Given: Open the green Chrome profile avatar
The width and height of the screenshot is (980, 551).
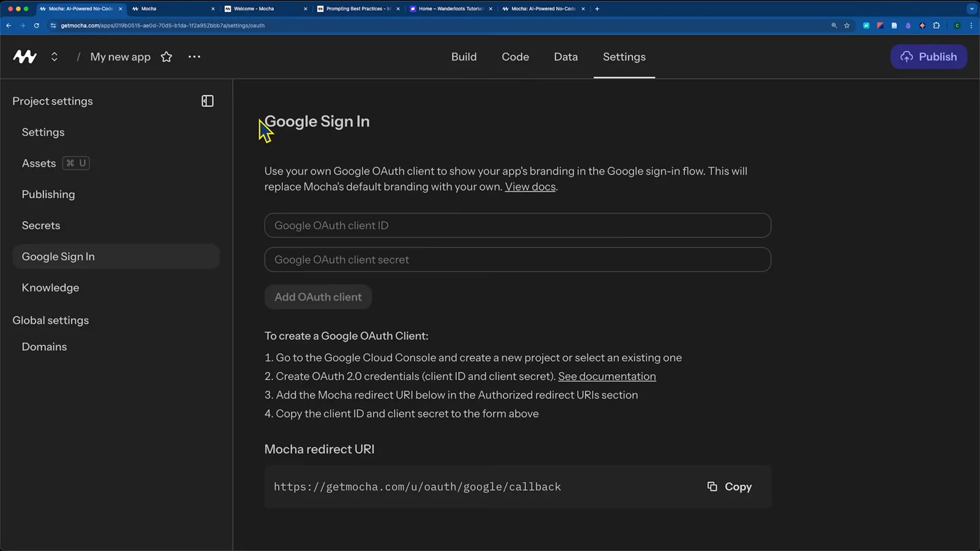Looking at the screenshot, I should [957, 26].
